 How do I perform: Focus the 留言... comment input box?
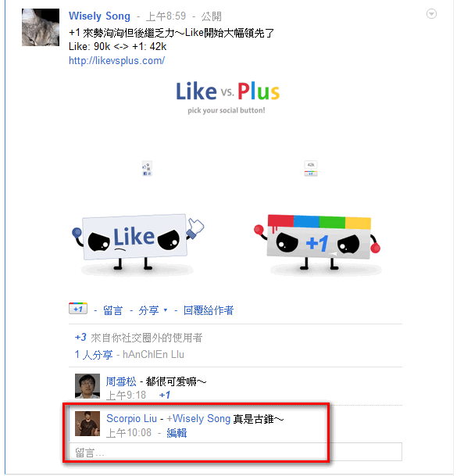235,452
